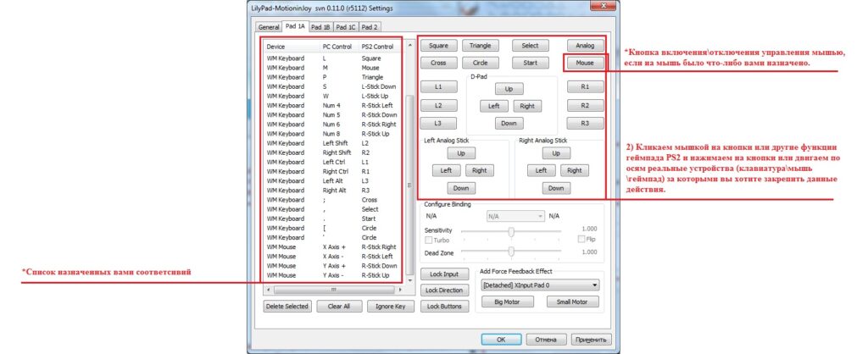This screenshot has width=868, height=354.
Task: Open the Pad 1B tab
Action: pos(321,26)
